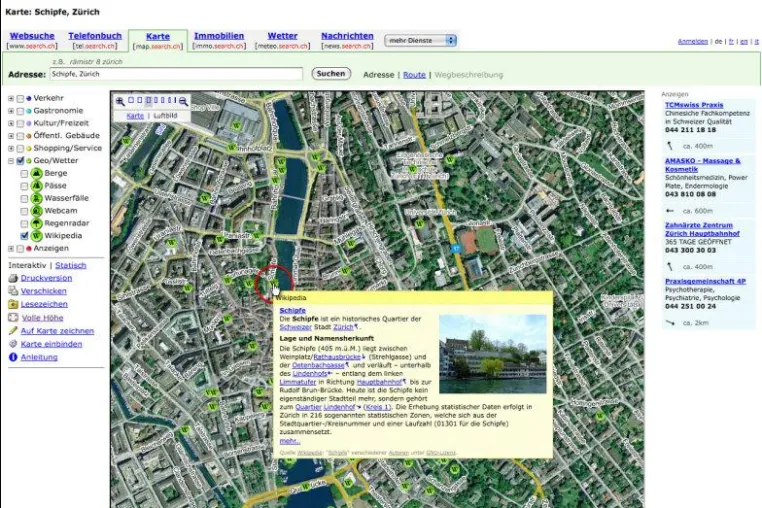
Task: Click the Webcam layer icon
Action: 36,211
